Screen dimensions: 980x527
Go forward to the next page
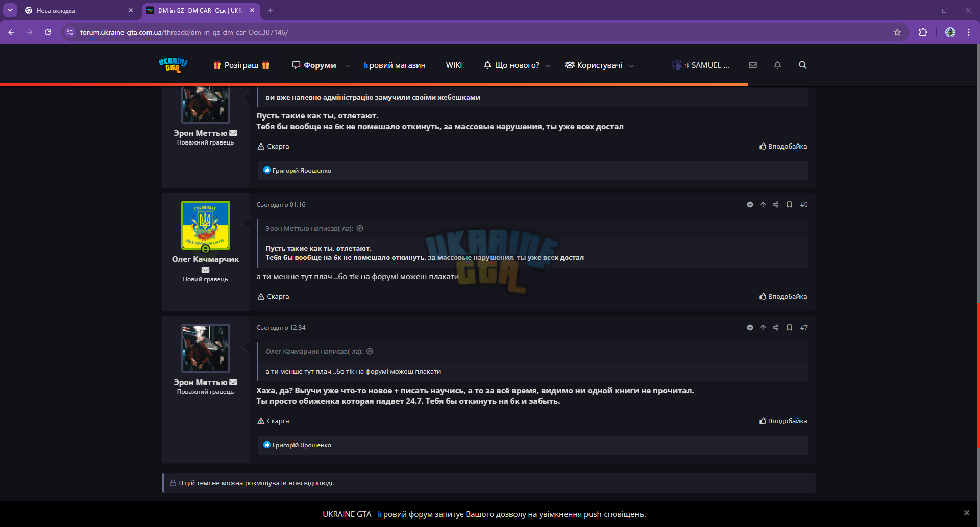click(x=30, y=32)
